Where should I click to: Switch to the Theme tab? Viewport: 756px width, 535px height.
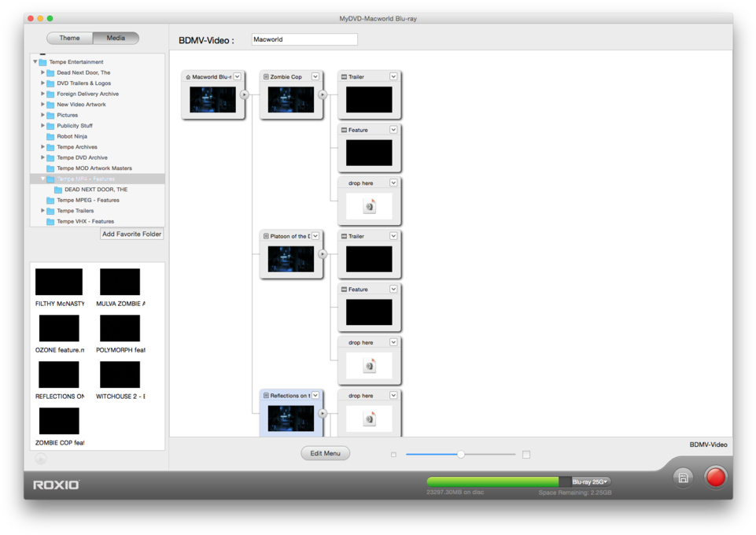[x=69, y=38]
